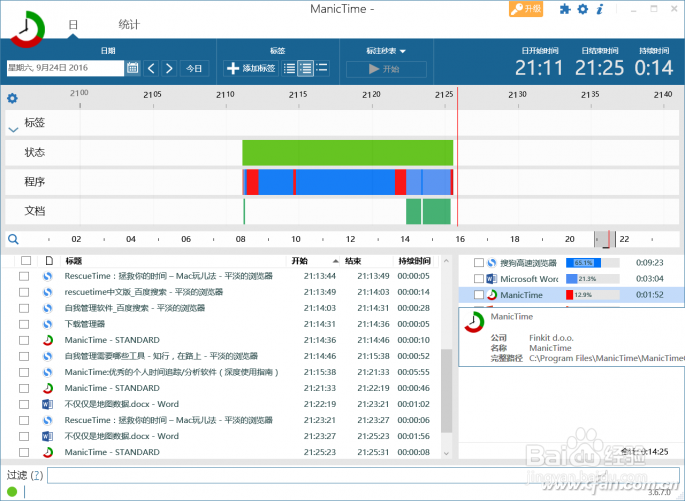
Task: Click the timeline search magnifier icon
Action: pyautogui.click(x=13, y=239)
